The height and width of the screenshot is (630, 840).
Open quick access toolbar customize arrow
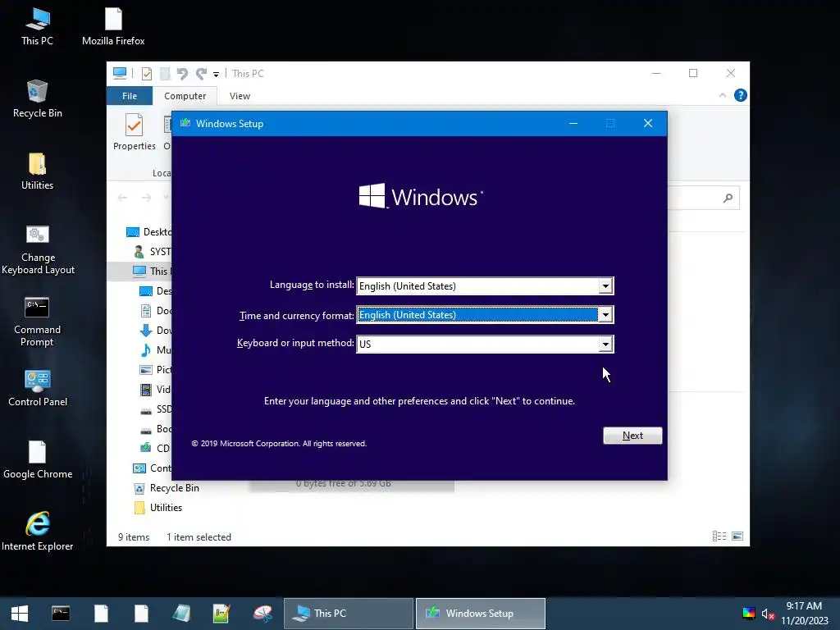(x=216, y=75)
